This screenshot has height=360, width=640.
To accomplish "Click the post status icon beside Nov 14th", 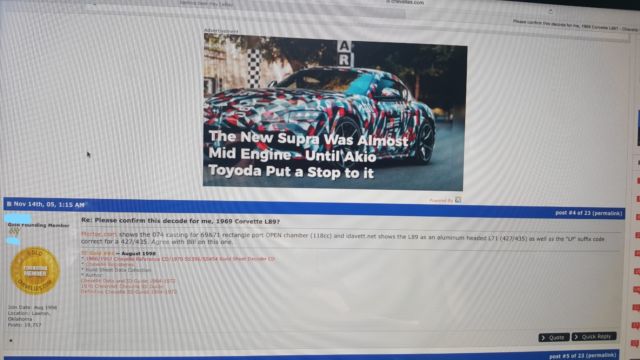I will [9, 204].
